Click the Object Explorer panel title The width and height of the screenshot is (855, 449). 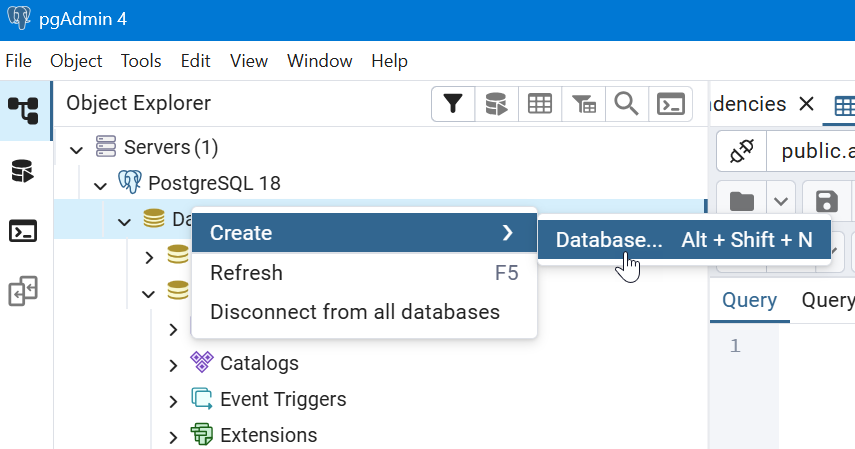pyautogui.click(x=139, y=103)
